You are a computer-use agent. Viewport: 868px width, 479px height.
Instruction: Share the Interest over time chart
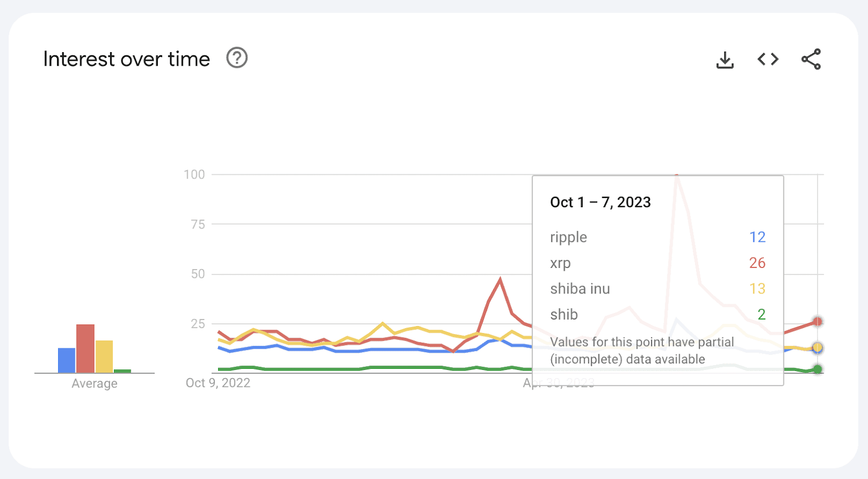pos(811,59)
